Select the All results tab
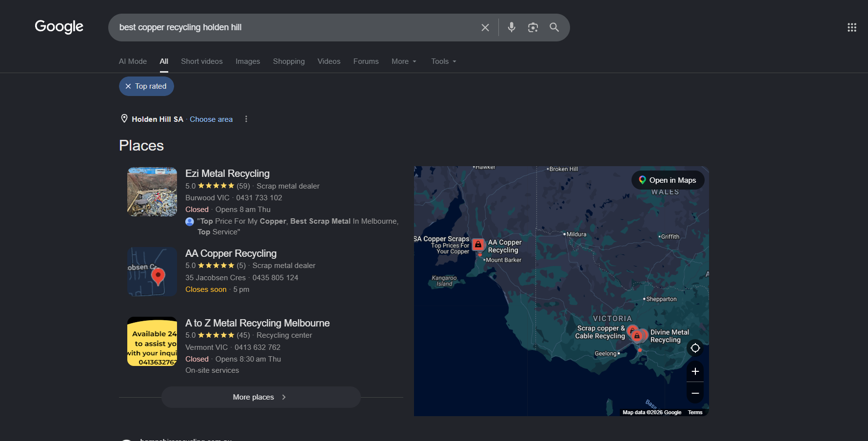This screenshot has width=868, height=441. point(164,61)
